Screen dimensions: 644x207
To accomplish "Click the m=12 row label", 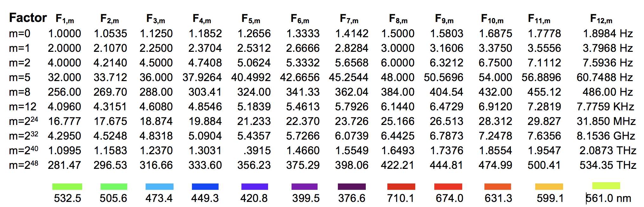I will tap(23, 107).
